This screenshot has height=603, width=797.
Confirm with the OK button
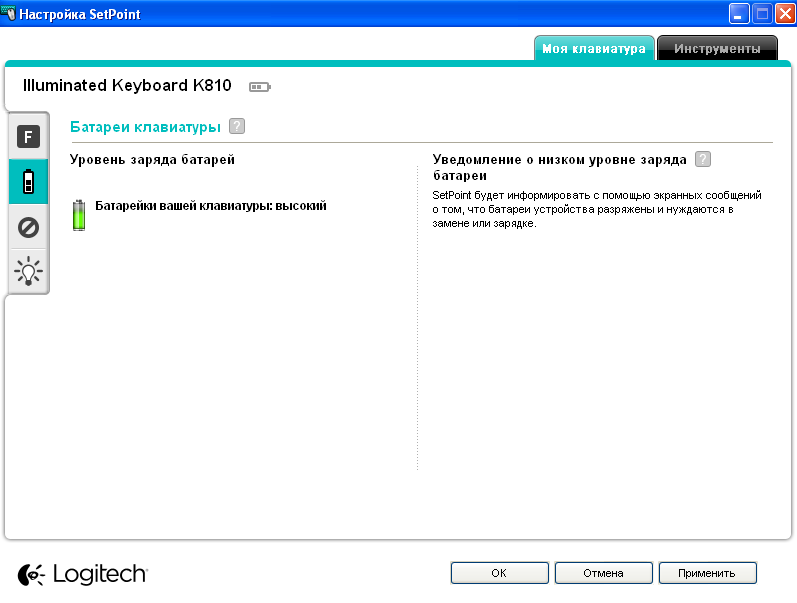pyautogui.click(x=499, y=573)
